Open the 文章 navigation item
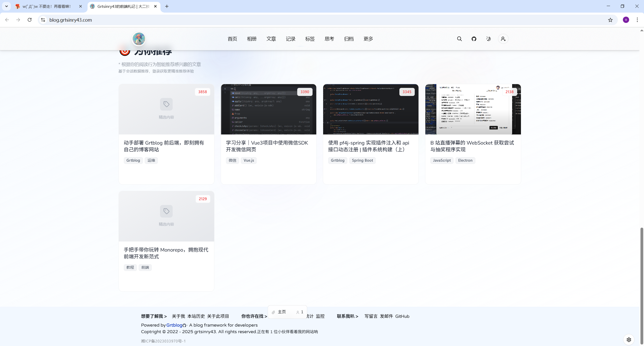644x346 pixels. (x=271, y=39)
